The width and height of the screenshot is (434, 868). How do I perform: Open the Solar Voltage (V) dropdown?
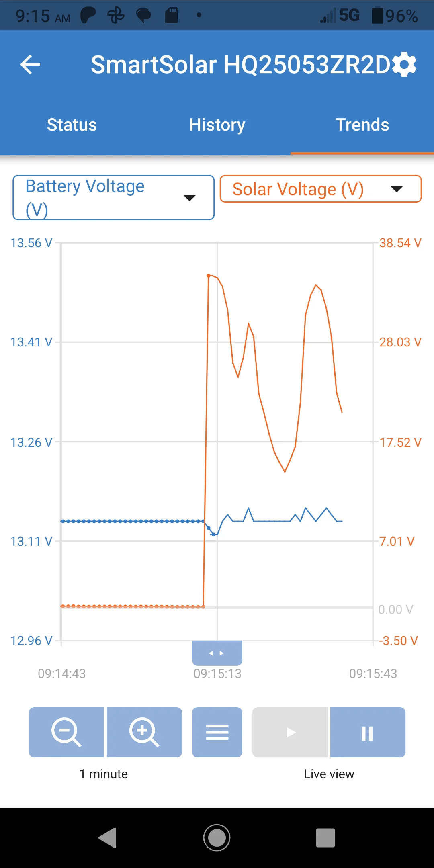tap(321, 189)
